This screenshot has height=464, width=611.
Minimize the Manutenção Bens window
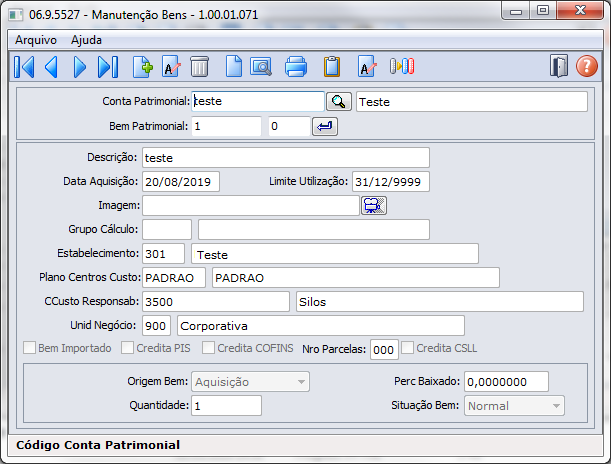516,10
